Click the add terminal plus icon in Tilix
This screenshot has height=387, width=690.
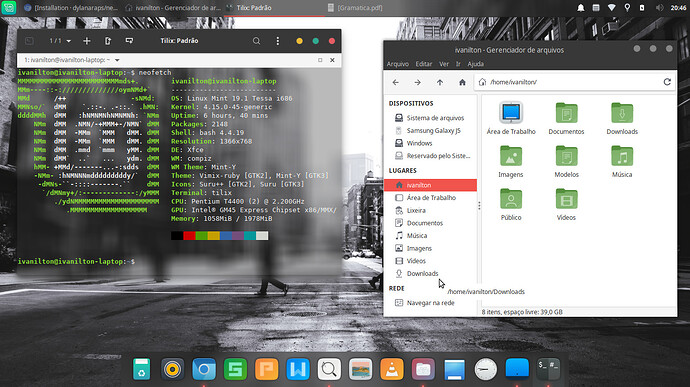87,41
